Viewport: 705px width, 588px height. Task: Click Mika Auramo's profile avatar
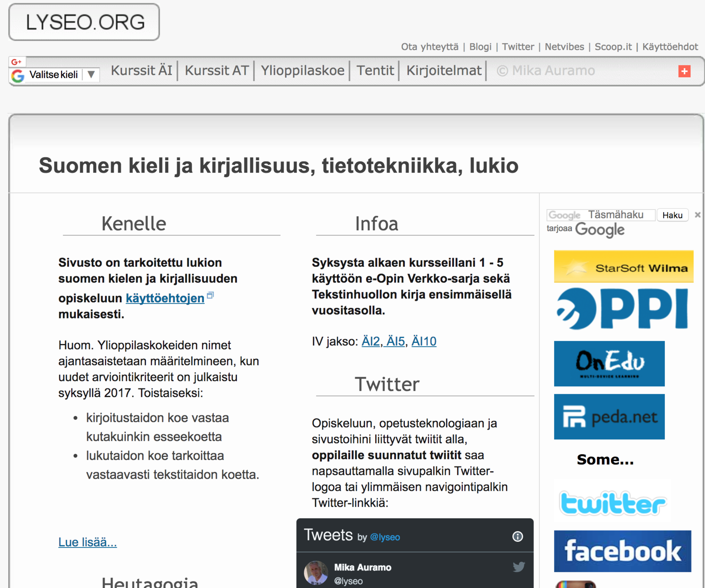point(316,573)
